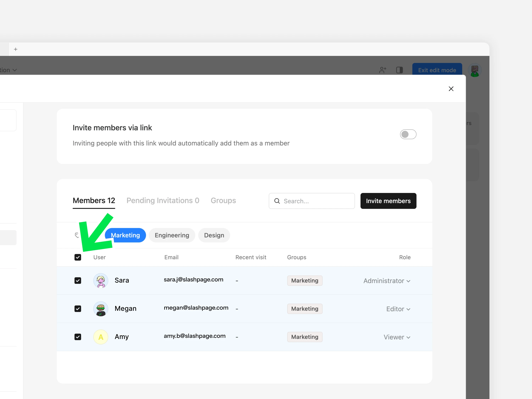Click the new tab plus icon
Screen dimensions: 532x399
click(16, 49)
